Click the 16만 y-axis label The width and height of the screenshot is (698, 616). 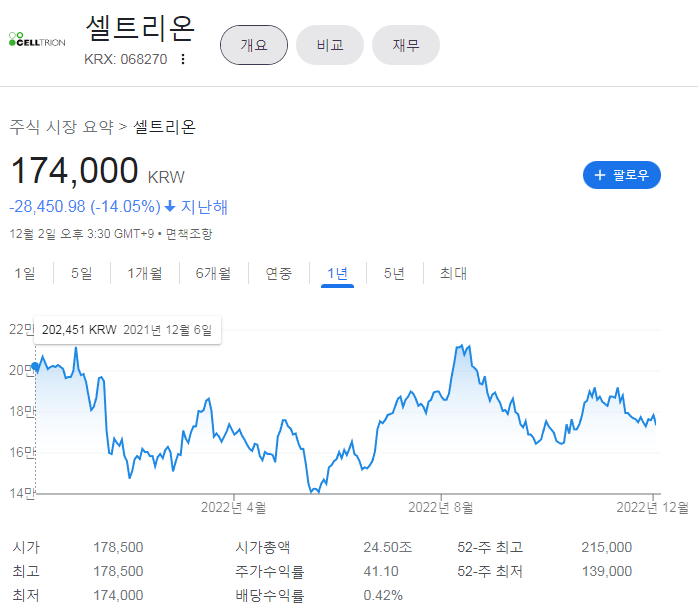tap(21, 453)
